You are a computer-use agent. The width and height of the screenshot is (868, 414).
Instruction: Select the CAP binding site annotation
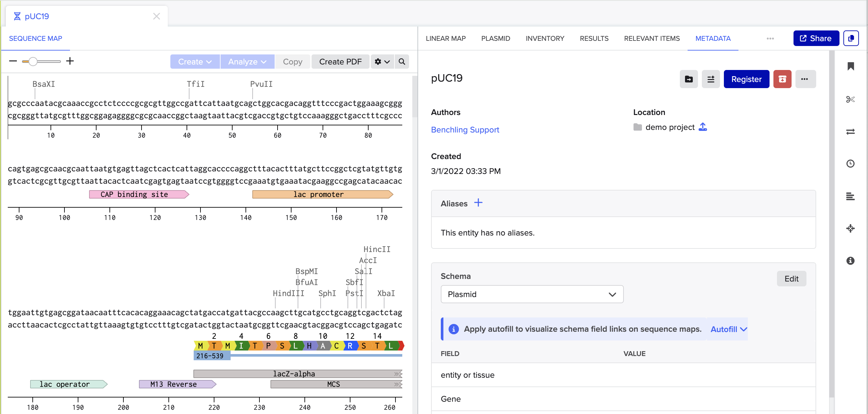tap(139, 194)
